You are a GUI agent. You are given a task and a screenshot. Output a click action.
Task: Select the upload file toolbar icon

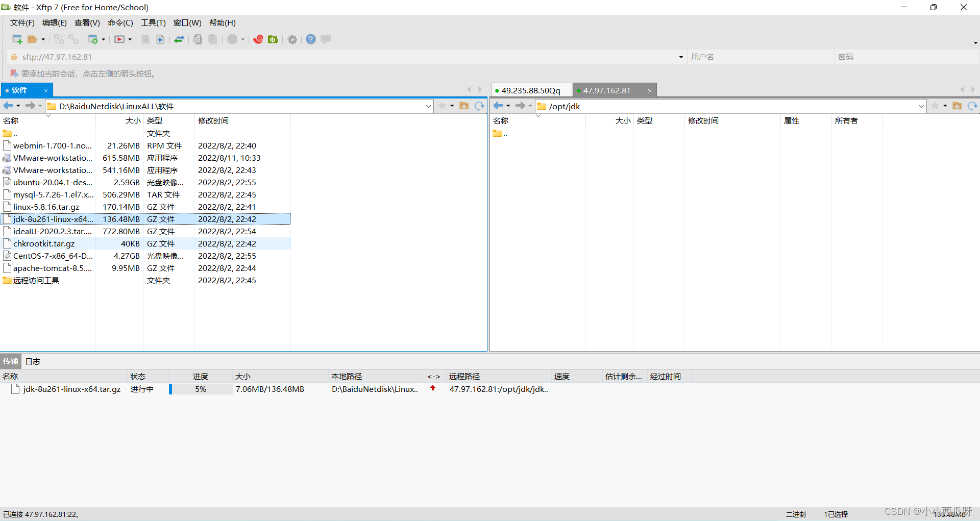(160, 39)
